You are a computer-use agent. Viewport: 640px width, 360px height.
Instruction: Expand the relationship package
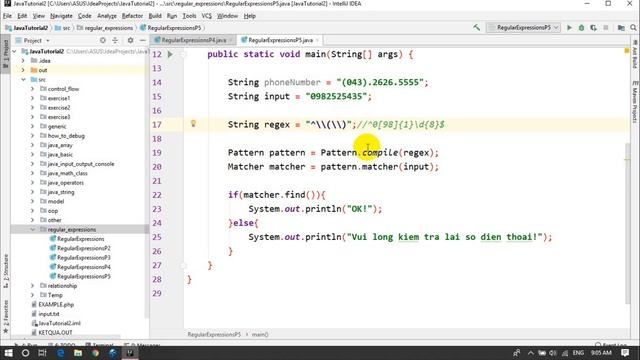pyautogui.click(x=32, y=286)
